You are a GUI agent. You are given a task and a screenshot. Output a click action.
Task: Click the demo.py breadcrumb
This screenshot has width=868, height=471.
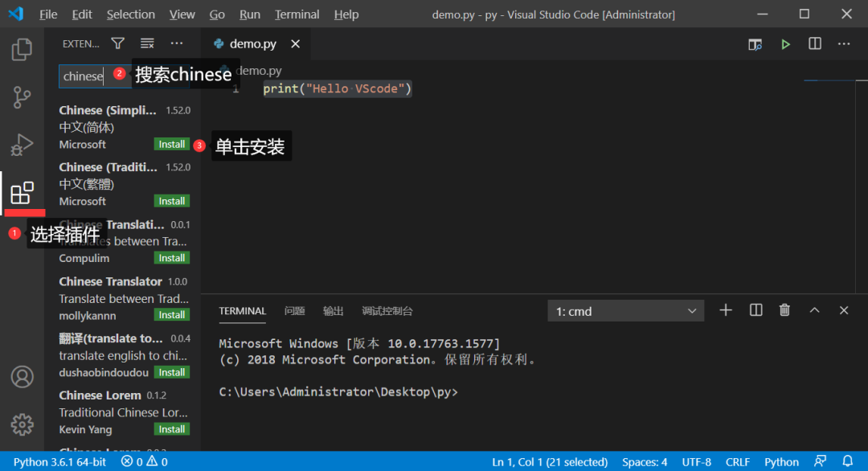click(259, 71)
